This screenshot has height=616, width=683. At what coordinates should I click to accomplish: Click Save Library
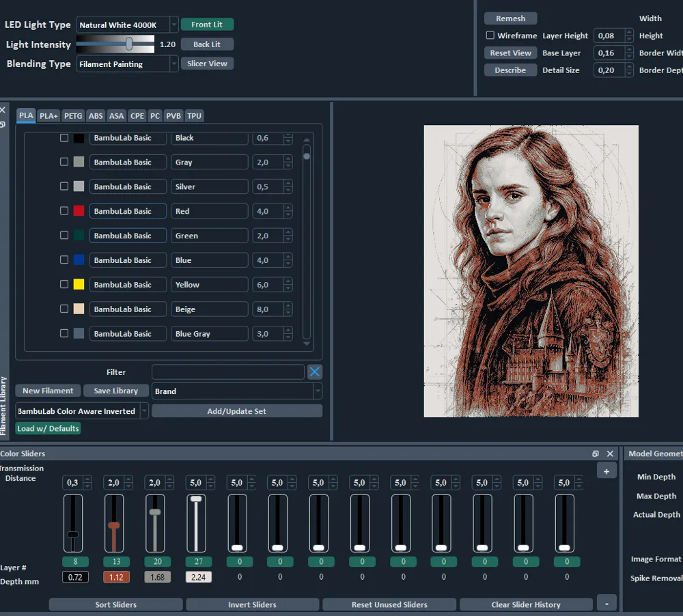(116, 391)
